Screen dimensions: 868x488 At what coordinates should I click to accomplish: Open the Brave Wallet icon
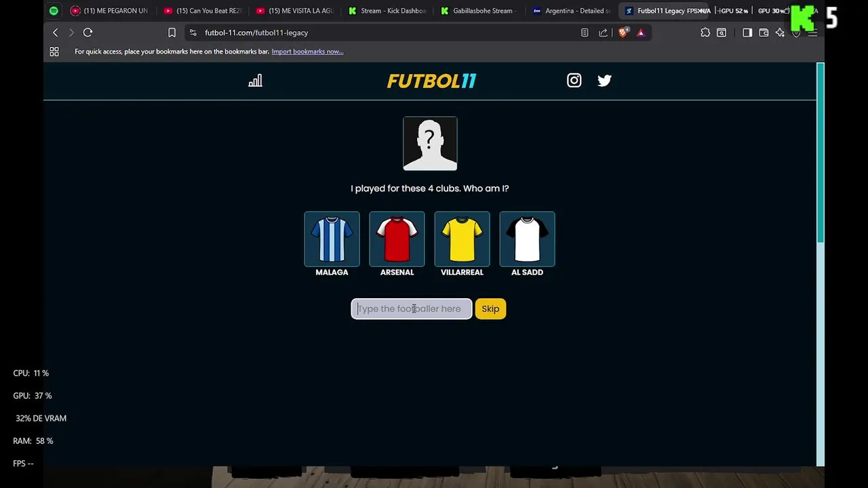pos(764,33)
